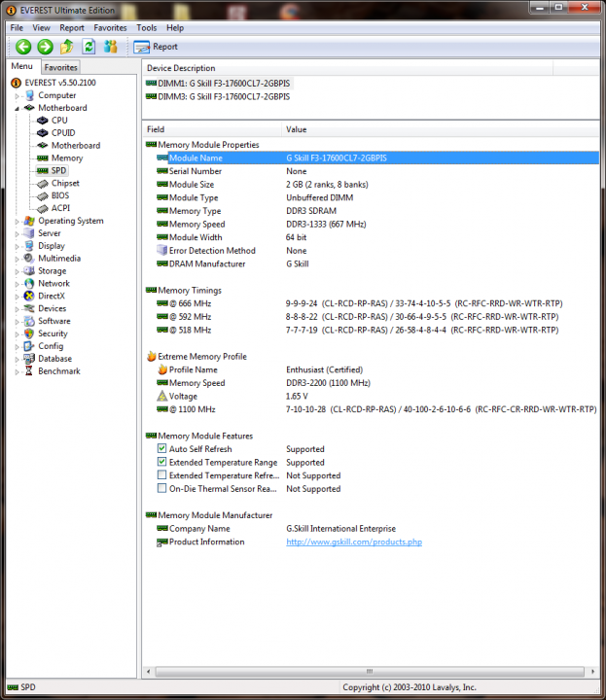Click the DirectX icon in sidebar
606x700 pixels.
tap(29, 296)
